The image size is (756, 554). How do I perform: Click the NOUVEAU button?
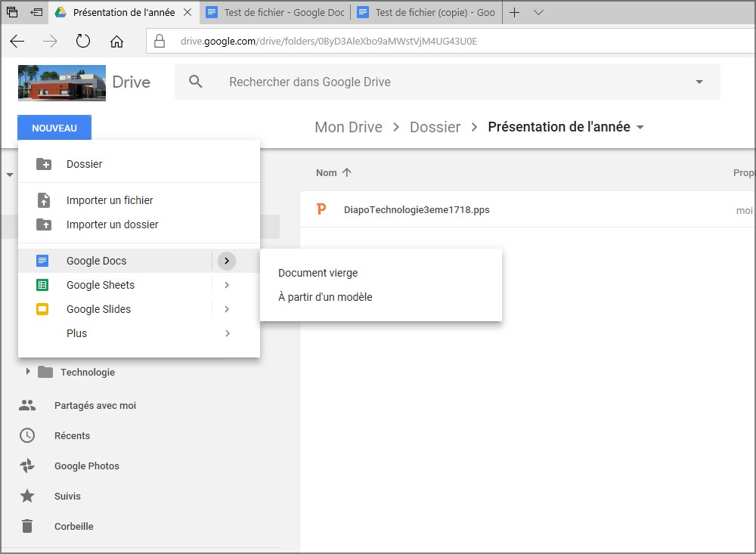pyautogui.click(x=54, y=128)
